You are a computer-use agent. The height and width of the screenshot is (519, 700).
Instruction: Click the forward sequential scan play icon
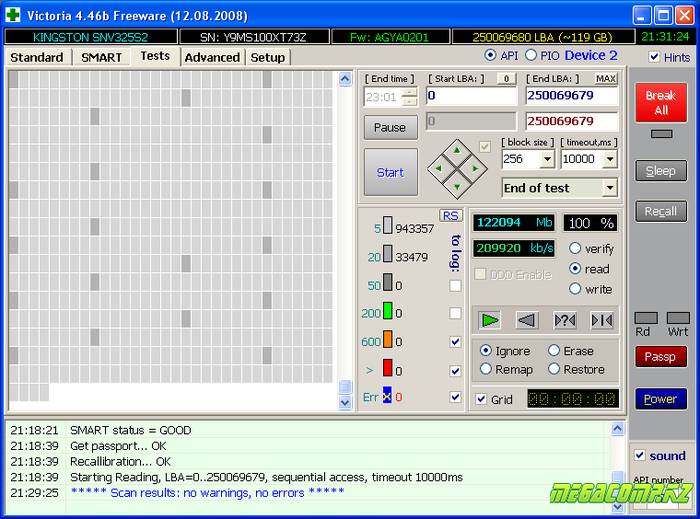490,320
